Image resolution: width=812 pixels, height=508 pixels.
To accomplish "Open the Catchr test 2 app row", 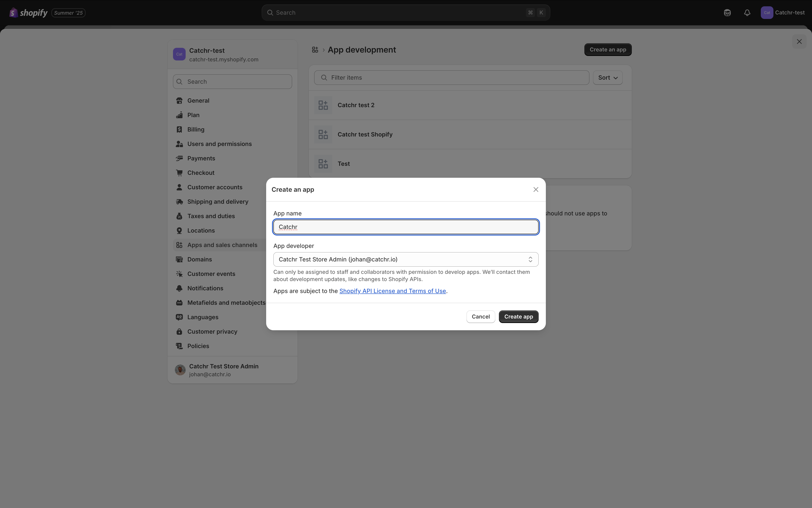I will (x=470, y=105).
